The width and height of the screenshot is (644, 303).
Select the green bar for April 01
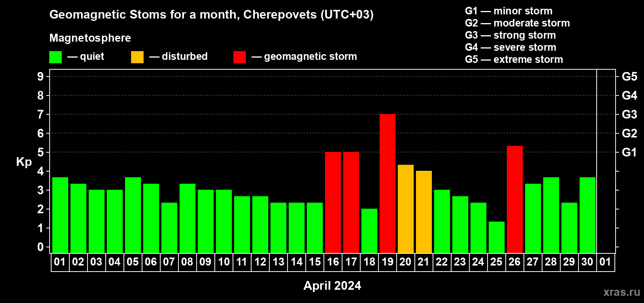tap(60, 215)
